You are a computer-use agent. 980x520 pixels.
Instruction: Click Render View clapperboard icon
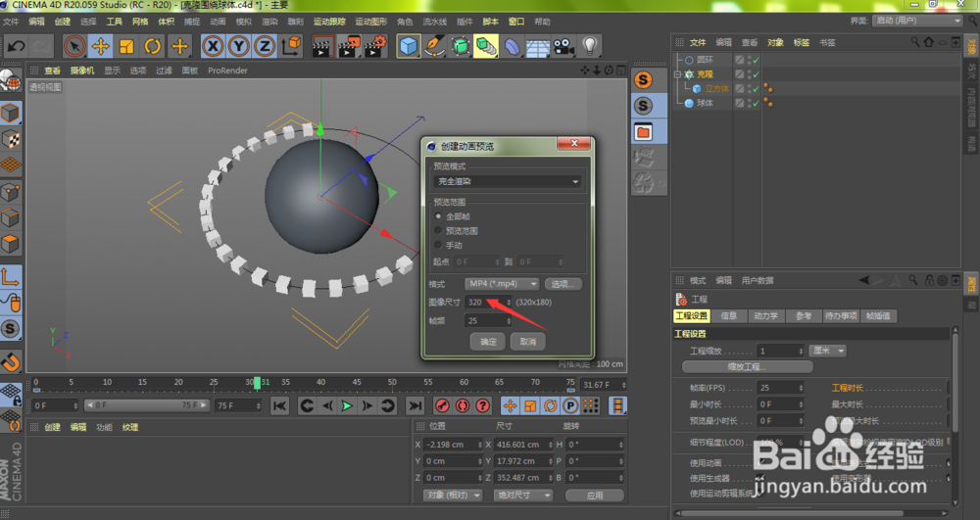coord(322,46)
